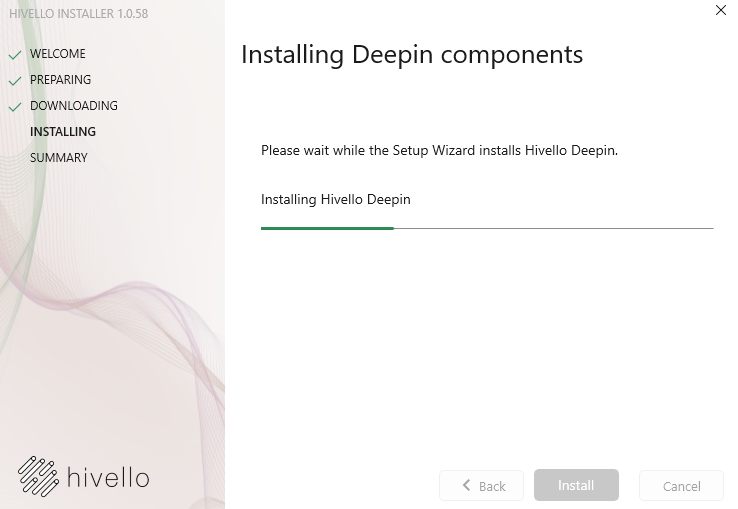
Task: Click the green checkmark beside WELCOME
Action: tap(15, 55)
